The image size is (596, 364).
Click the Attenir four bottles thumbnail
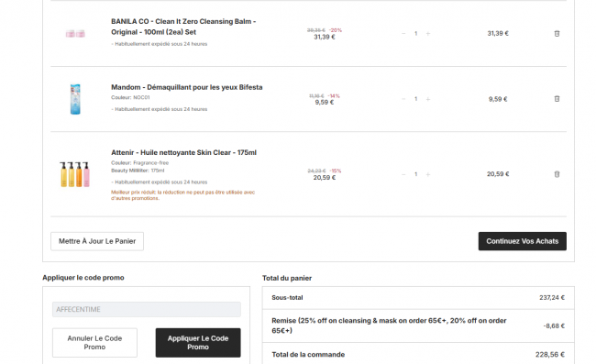pos(75,174)
